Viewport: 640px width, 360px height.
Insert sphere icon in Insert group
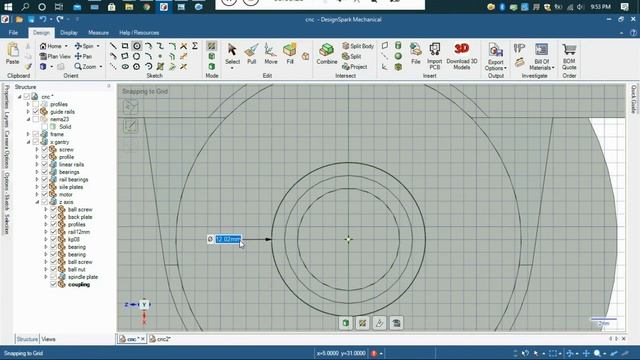(x=398, y=56)
